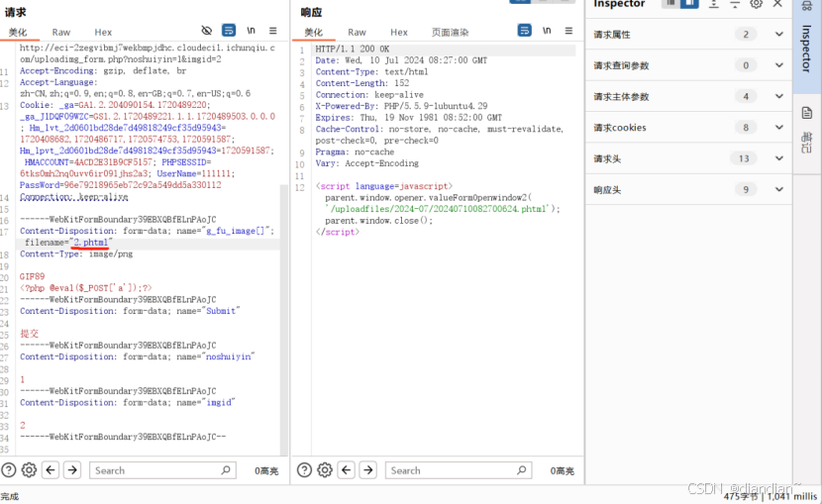
Task: Click the "Pragma: no-cache" response header
Action: (x=355, y=151)
